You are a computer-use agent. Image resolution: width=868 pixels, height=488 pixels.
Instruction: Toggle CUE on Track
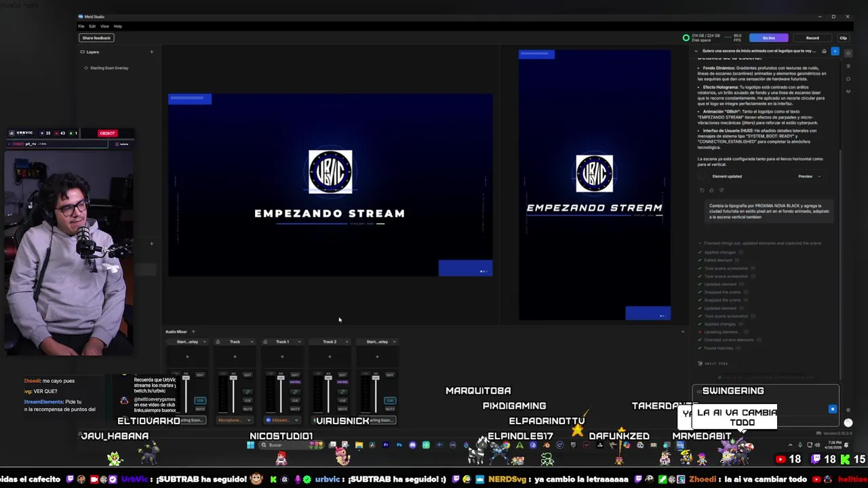pyautogui.click(x=248, y=401)
